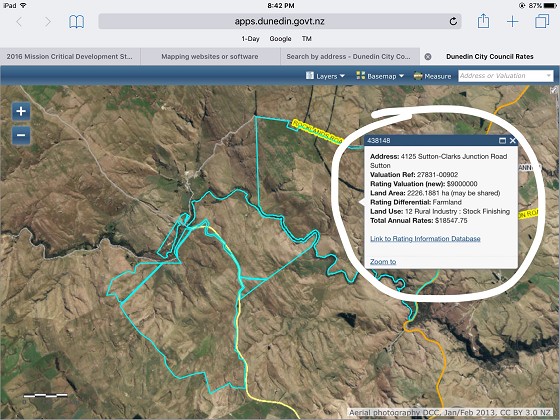Close the 438148 property popup
This screenshot has height=420, width=560.
coord(513,141)
